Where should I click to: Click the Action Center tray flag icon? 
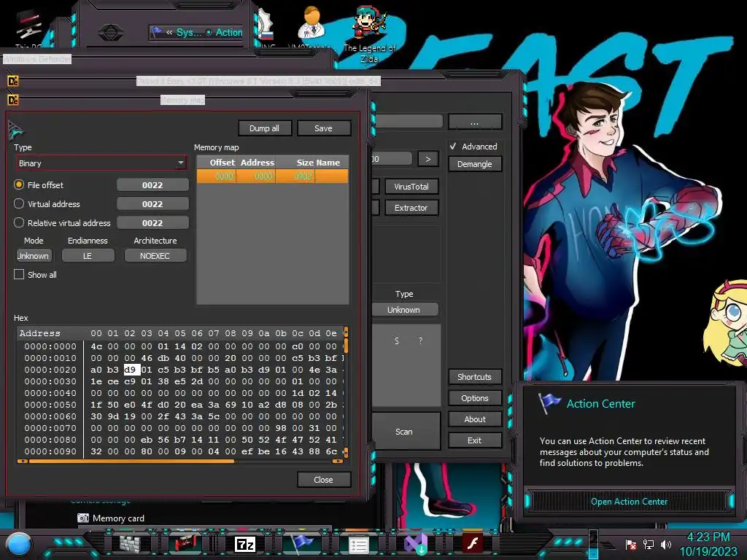coord(631,544)
